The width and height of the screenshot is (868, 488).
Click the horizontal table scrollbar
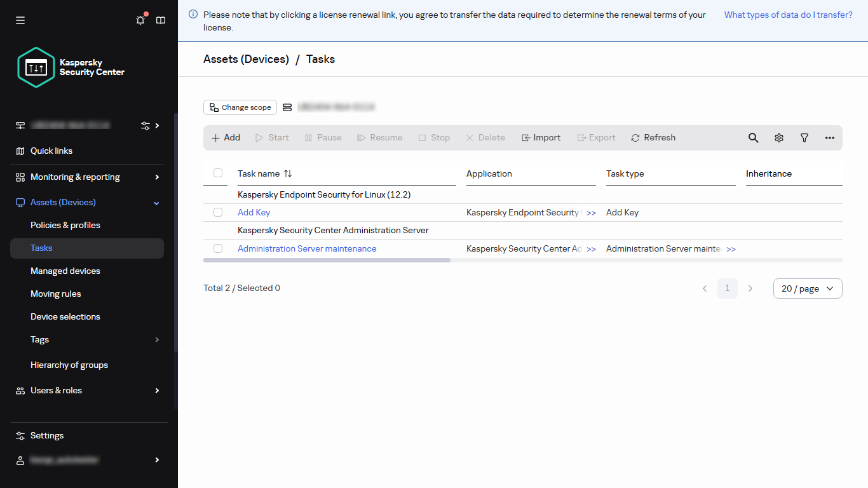[327, 261]
